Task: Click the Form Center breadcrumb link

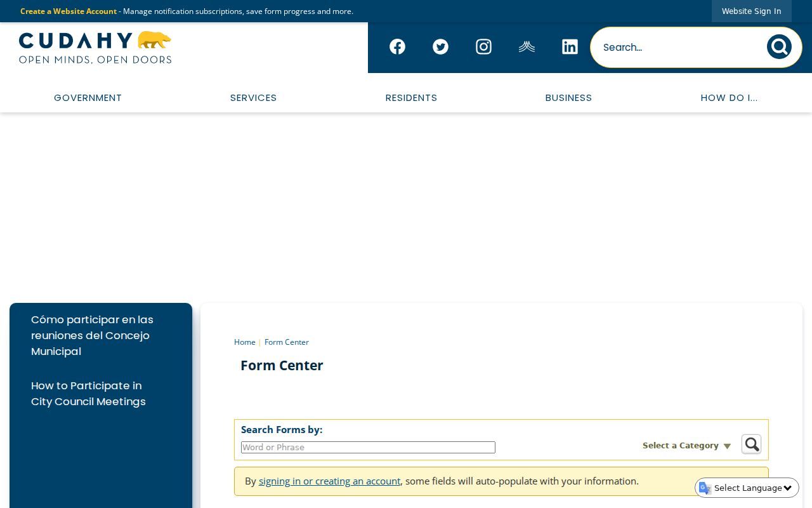Action: coord(287,342)
